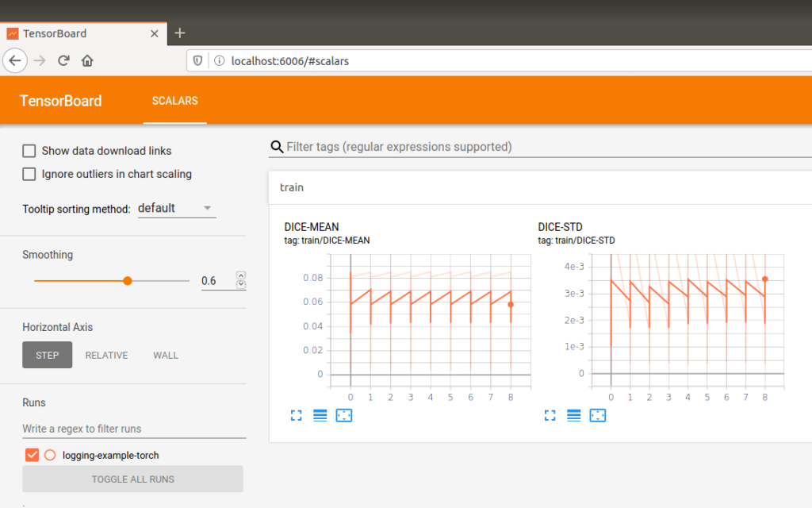Click the DICE-STD chart last data point
812x508 pixels.
[x=765, y=279]
